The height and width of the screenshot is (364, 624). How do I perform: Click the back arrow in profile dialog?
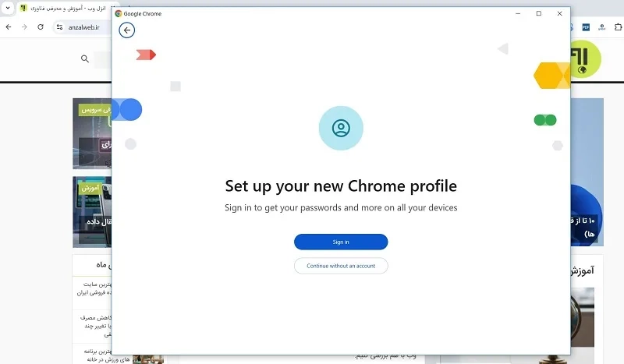[126, 30]
